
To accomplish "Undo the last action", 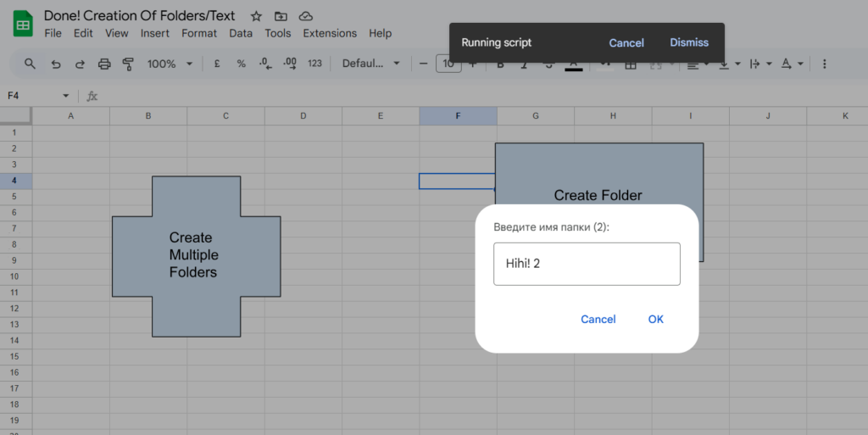I will coord(55,64).
